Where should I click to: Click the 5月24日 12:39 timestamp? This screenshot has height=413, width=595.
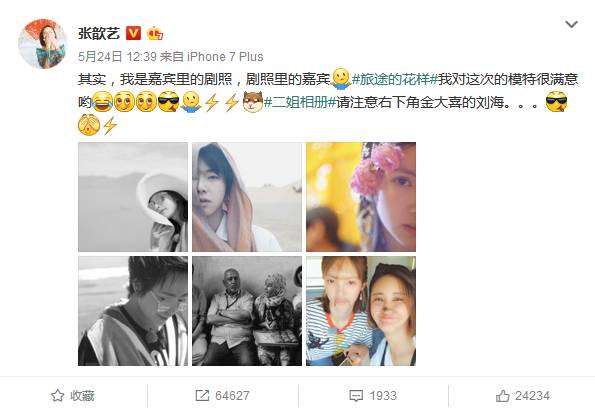coord(117,57)
